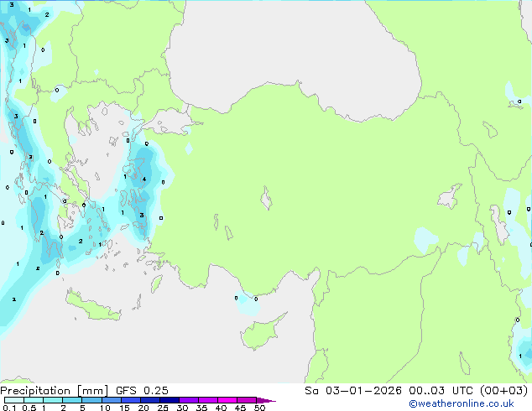Screen dimensions: 532x411
Task: Click the '0.1' legend scale label
Action: coord(9,408)
